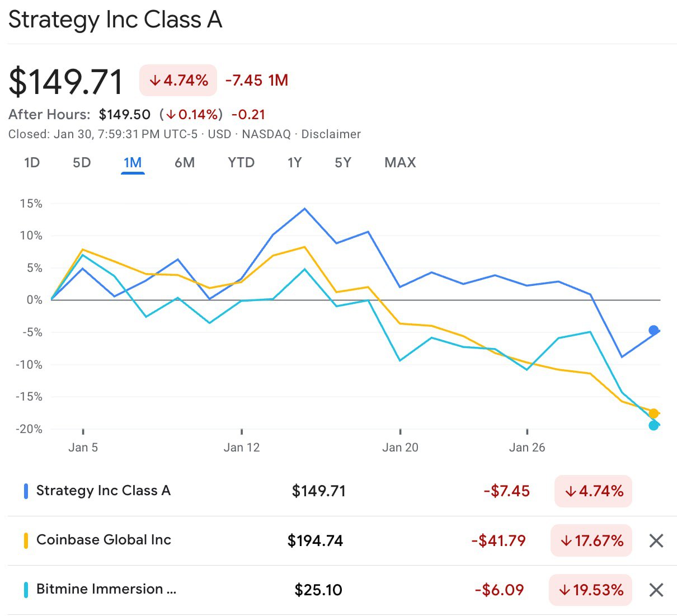View the 1Y price history

(x=294, y=163)
